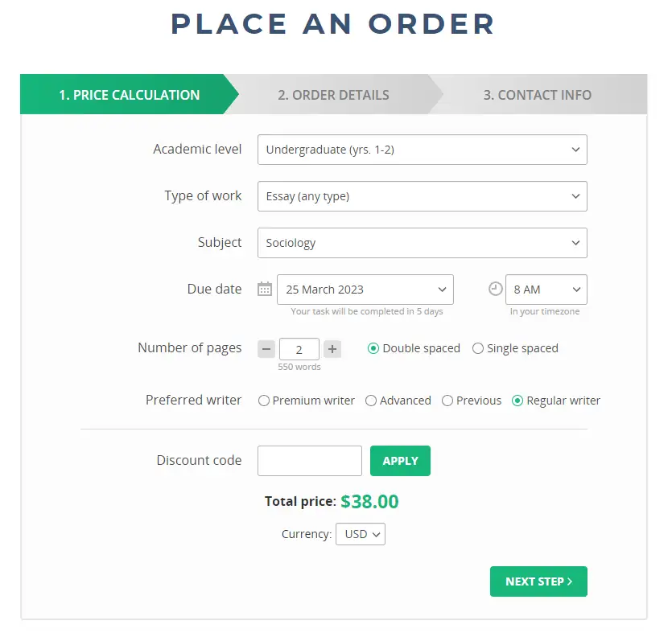This screenshot has height=641, width=672.
Task: Click the calendar icon beside Due date
Action: tap(265, 288)
